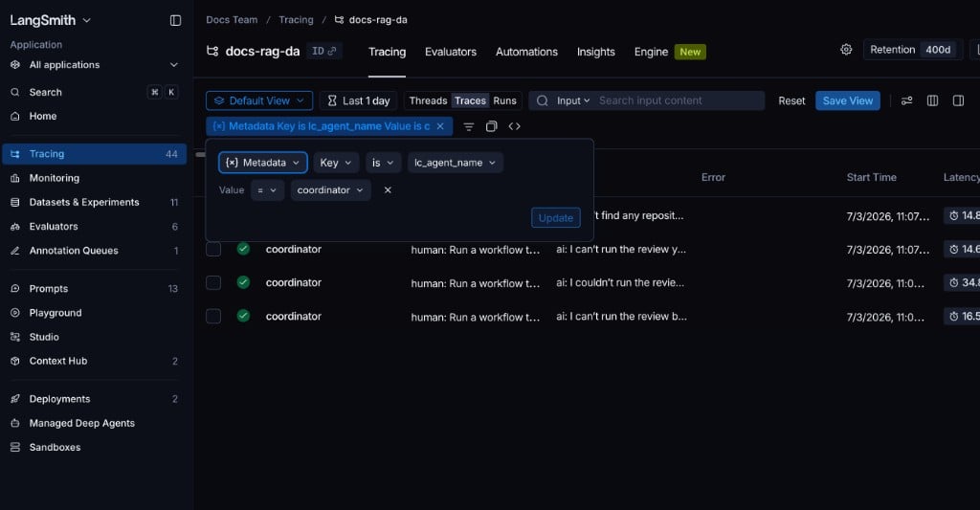Screen dimensions: 980x510
Task: Click the Docs Team breadcrumb
Action: [232, 20]
